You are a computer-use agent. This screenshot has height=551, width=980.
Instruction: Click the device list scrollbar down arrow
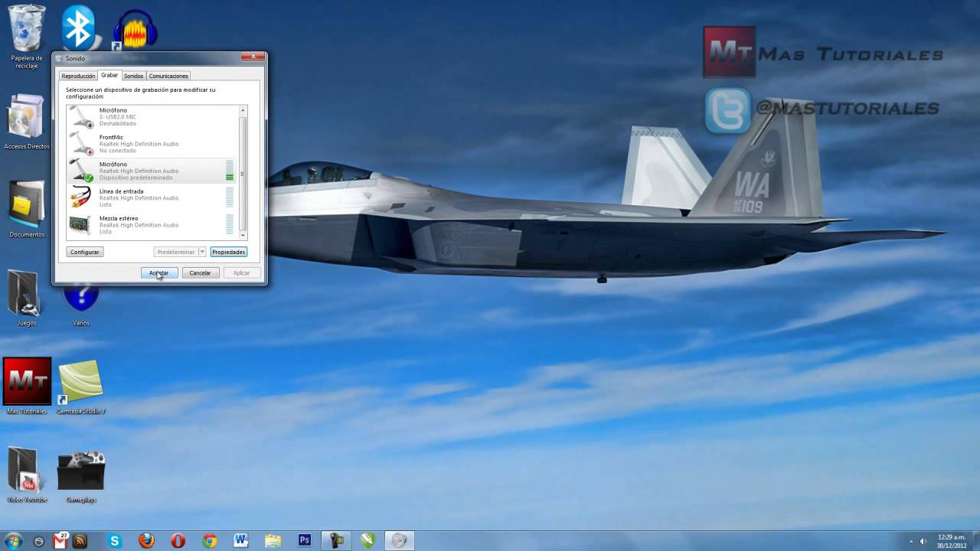[x=243, y=236]
